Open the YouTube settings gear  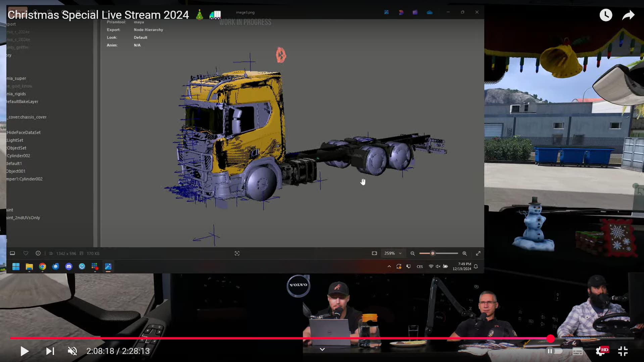pyautogui.click(x=600, y=351)
